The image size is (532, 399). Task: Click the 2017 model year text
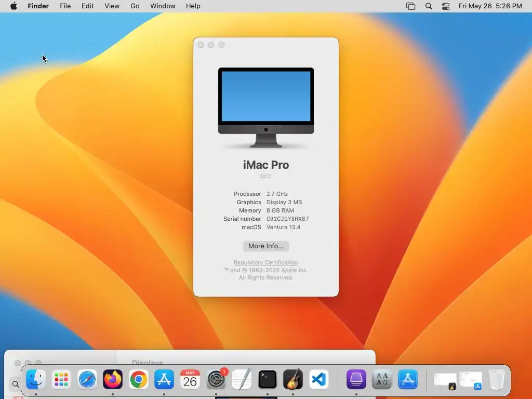pos(265,177)
